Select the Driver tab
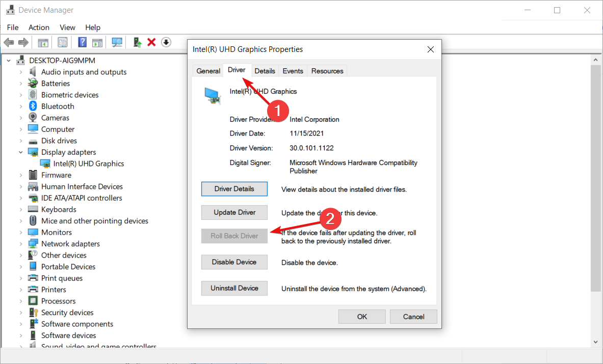 point(237,70)
